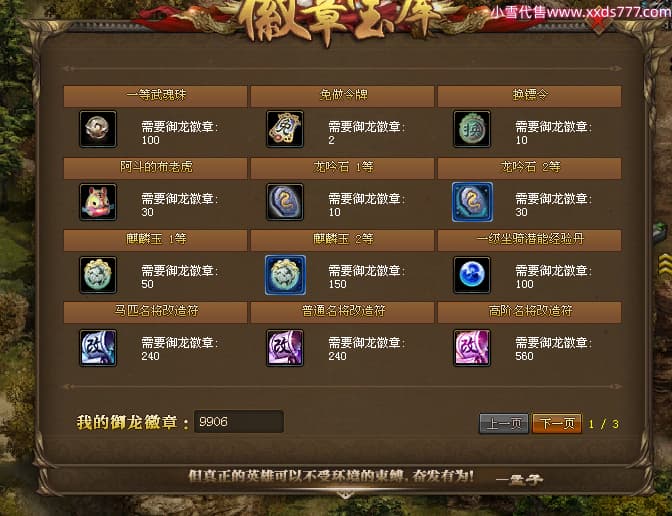Select the 普通名将改造符 purple talisman icon

[285, 348]
